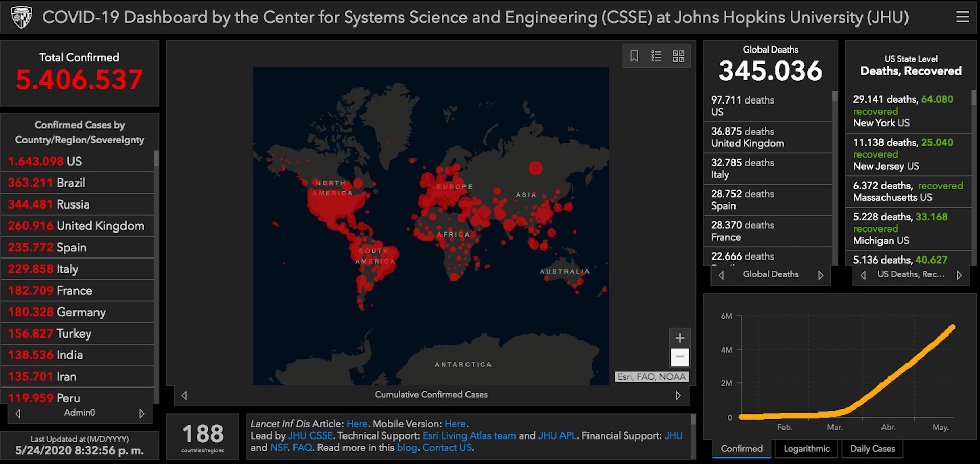Click the bookmarks icon on map
Screen dimensions: 980x464
tap(634, 56)
